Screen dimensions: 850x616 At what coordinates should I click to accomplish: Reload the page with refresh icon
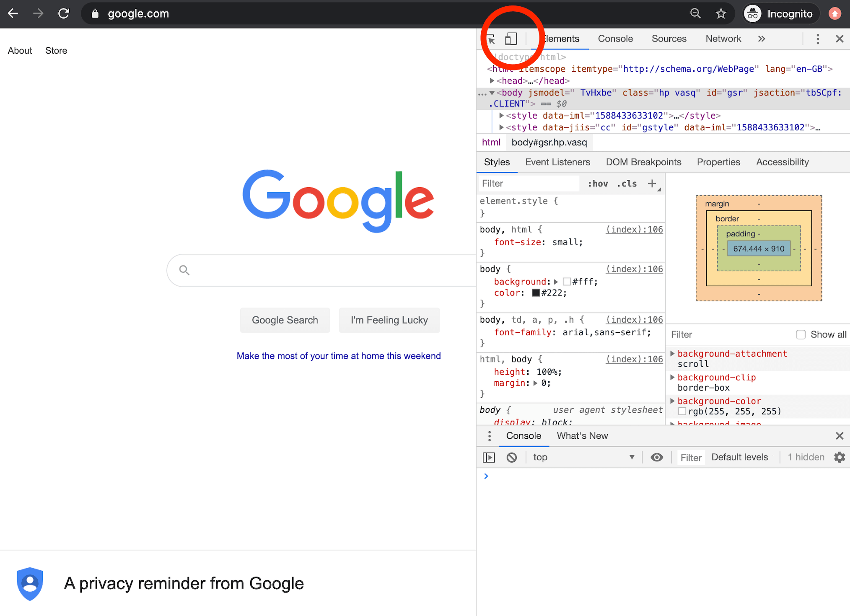coord(64,14)
